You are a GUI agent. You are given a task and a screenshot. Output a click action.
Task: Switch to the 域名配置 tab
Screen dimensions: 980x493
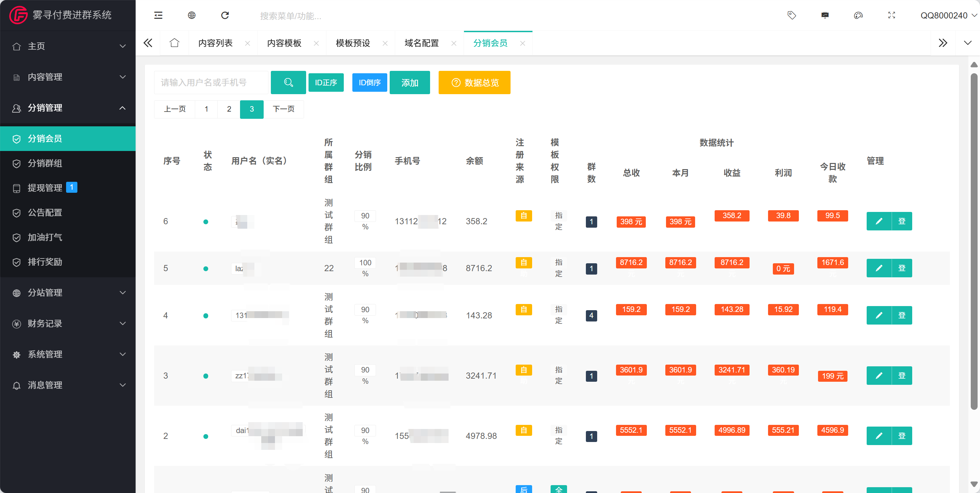point(422,43)
